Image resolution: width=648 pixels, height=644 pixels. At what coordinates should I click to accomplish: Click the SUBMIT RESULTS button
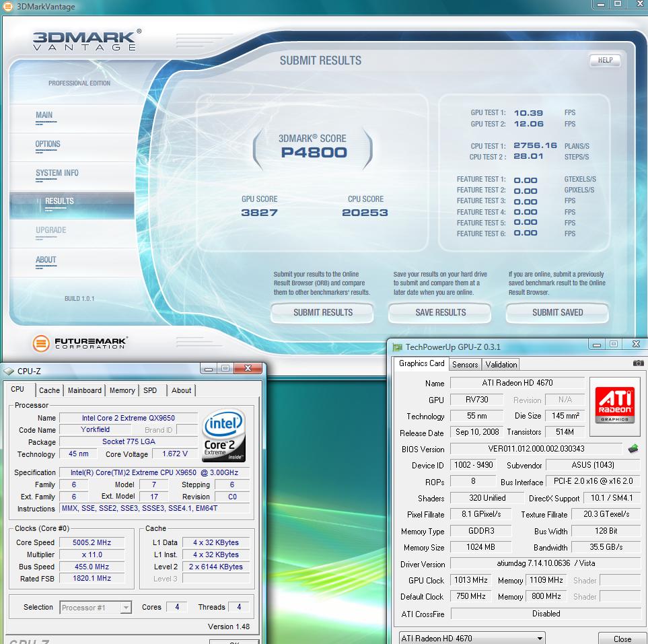tap(323, 312)
